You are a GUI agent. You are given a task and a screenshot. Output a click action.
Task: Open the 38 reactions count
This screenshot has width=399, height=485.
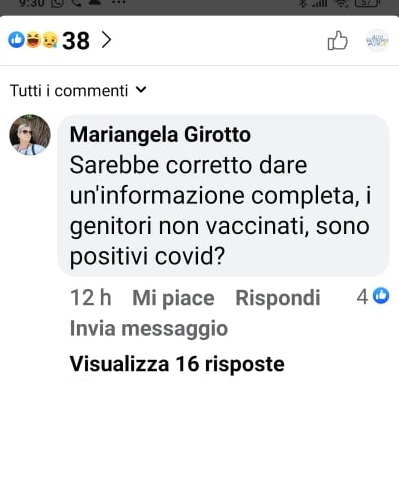(76, 41)
